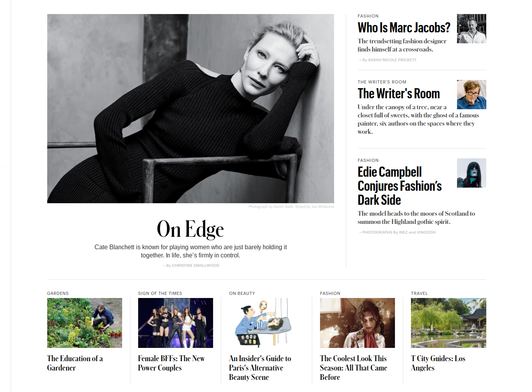Open the Cate Blanchett feature photo
Image resolution: width=532 pixels, height=392 pixels.
coord(190,108)
